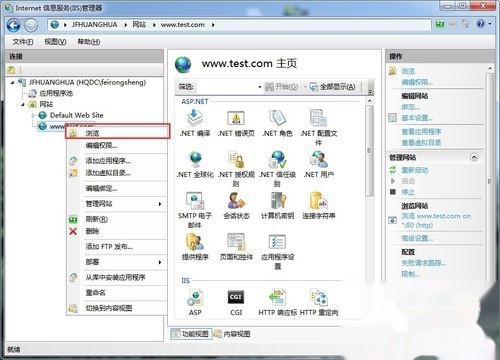This screenshot has height=360, width=500.
Task: Collapse the 管理网站 section chevron
Action: 474,157
